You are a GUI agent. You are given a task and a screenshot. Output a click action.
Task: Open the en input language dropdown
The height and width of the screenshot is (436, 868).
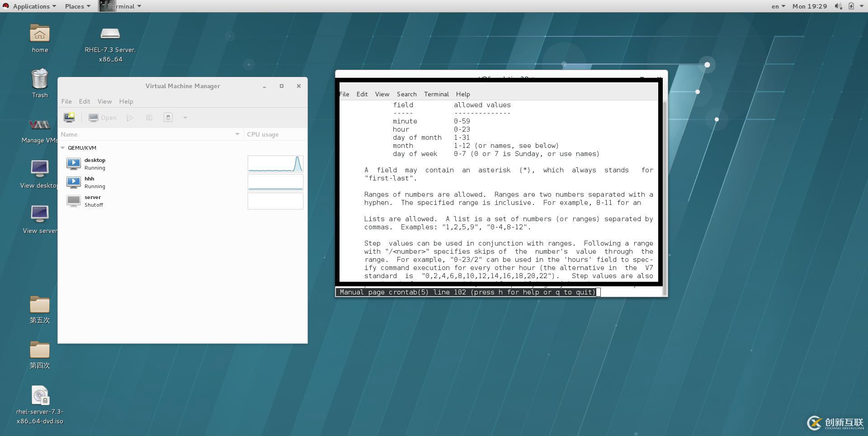778,6
